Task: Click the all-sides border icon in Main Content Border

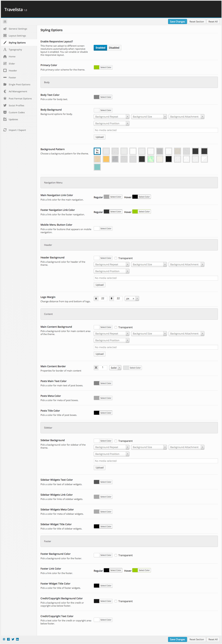Action: click(96, 368)
